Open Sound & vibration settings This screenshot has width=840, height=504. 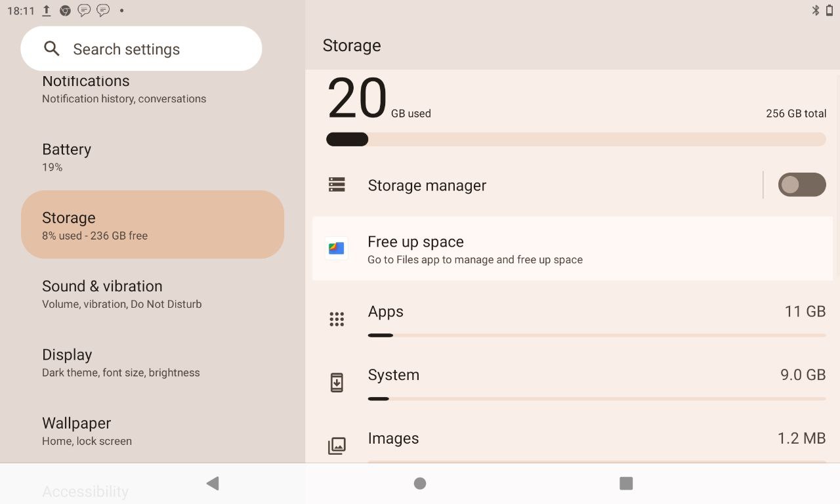tap(152, 293)
